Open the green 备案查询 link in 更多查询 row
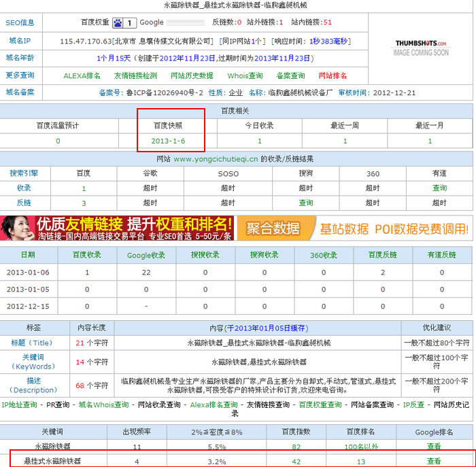 [x=290, y=75]
